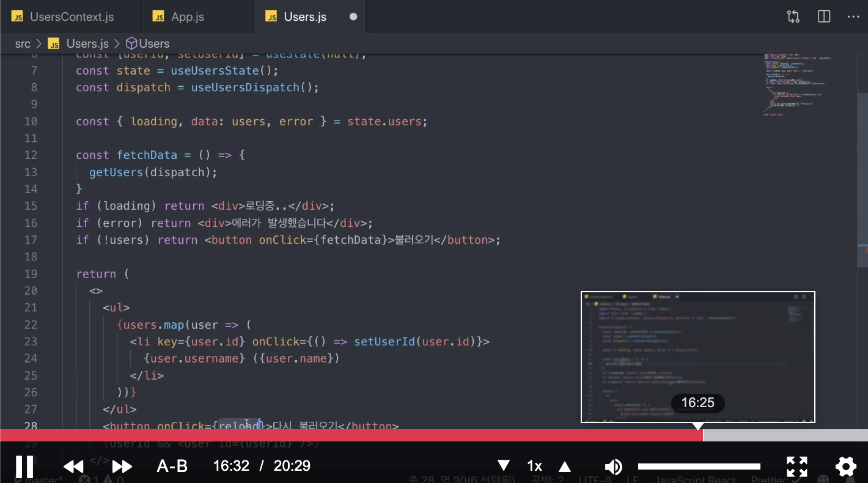
Task: Click state.users on line 10
Action: click(x=384, y=122)
